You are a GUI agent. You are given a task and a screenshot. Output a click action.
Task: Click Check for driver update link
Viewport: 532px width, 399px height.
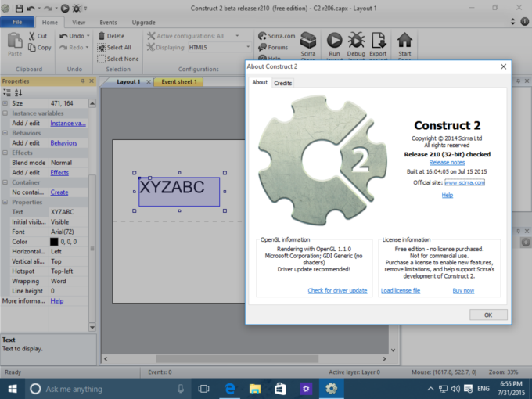337,290
